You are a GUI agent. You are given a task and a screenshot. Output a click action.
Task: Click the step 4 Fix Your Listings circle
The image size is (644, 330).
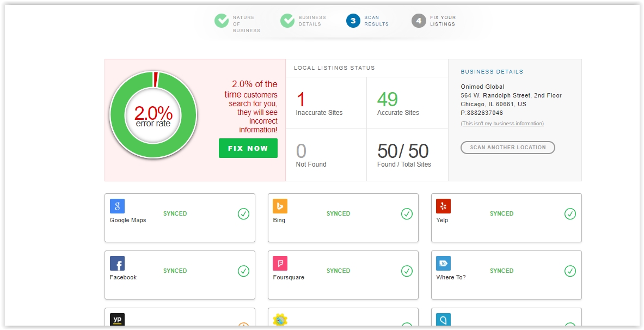[x=419, y=21]
